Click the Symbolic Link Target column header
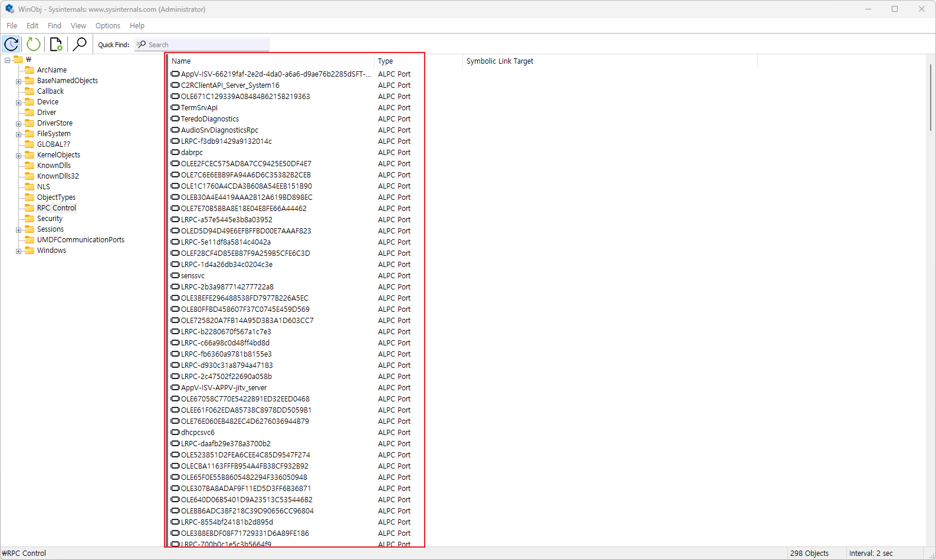Screen dimensions: 936x560 500,61
